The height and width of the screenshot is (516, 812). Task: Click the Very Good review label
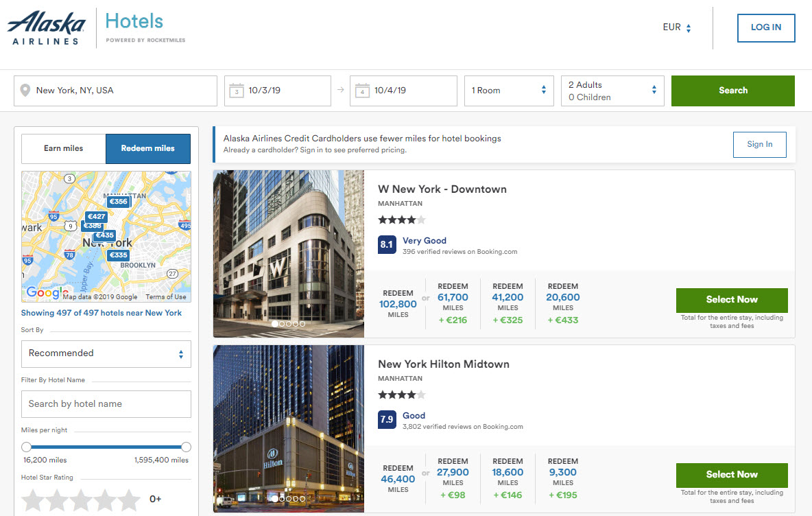[x=425, y=241]
